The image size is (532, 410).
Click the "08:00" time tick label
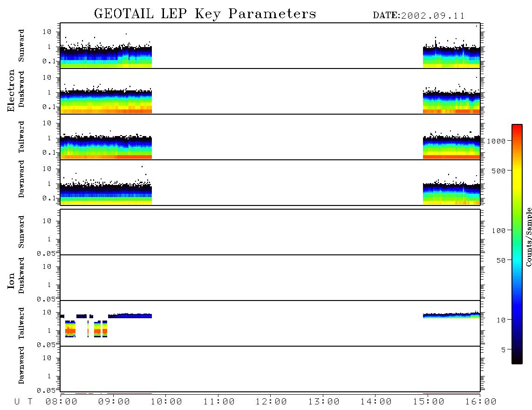tap(61, 402)
